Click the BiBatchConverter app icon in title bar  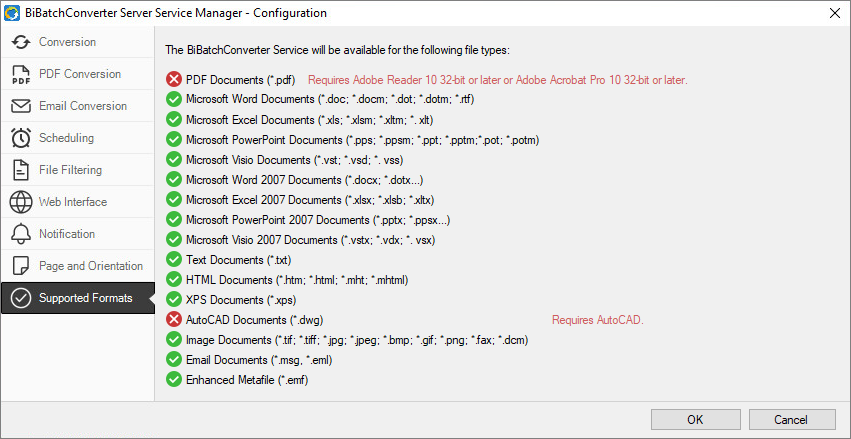click(x=12, y=13)
